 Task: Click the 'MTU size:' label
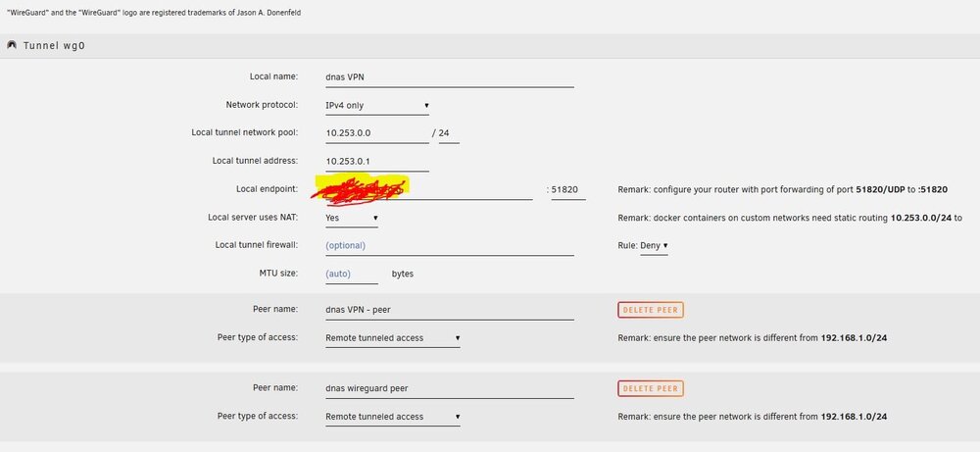[278, 274]
